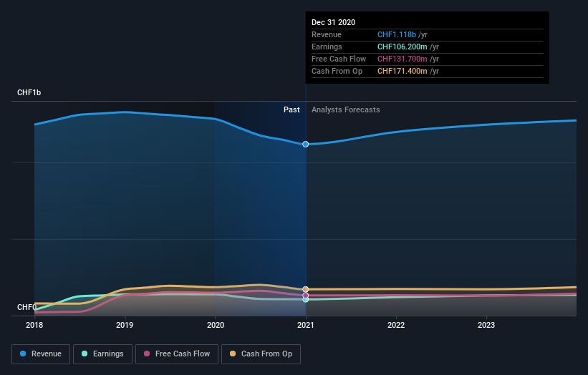Click the 2019 x-axis label

click(x=125, y=325)
